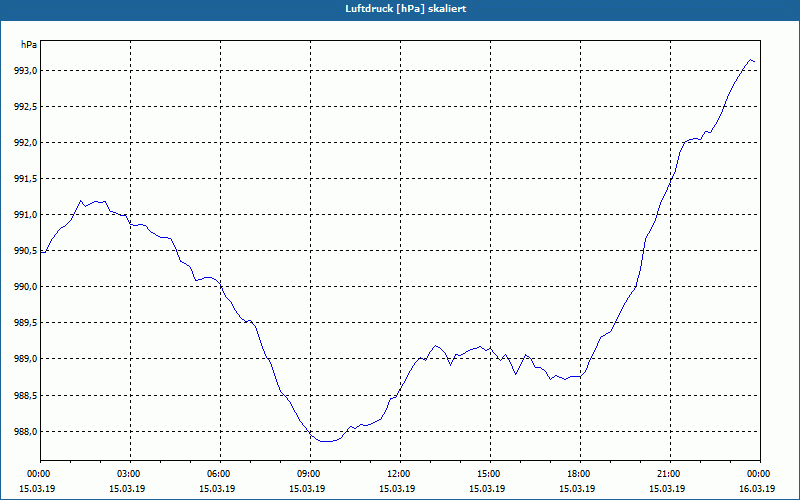Select the 988,5 y-axis label
The image size is (800, 500).
click(x=26, y=396)
